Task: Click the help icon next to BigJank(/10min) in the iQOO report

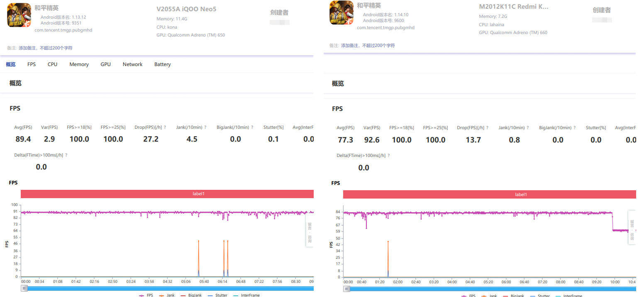Action: click(252, 128)
